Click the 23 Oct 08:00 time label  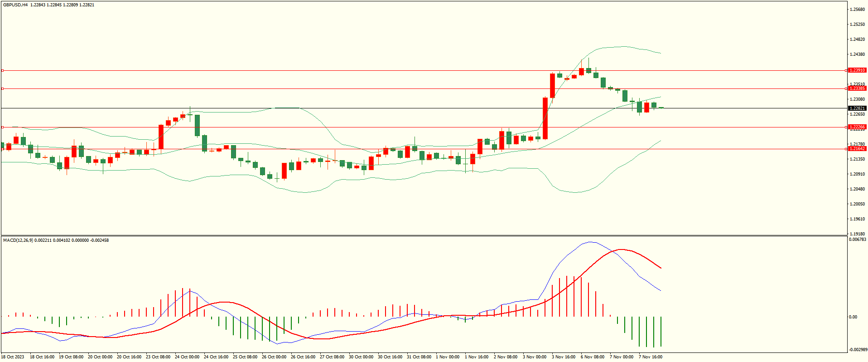click(x=158, y=357)
